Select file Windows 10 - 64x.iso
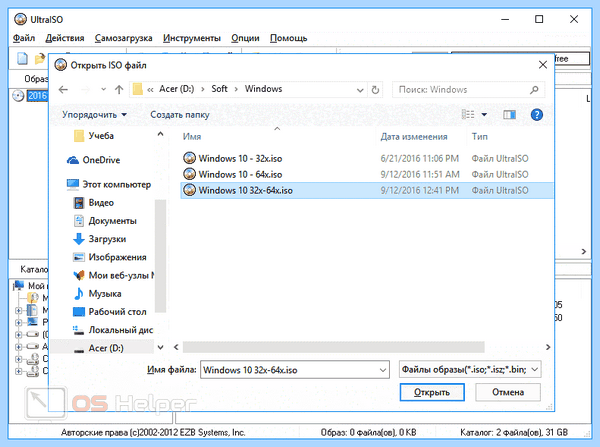 (x=240, y=175)
